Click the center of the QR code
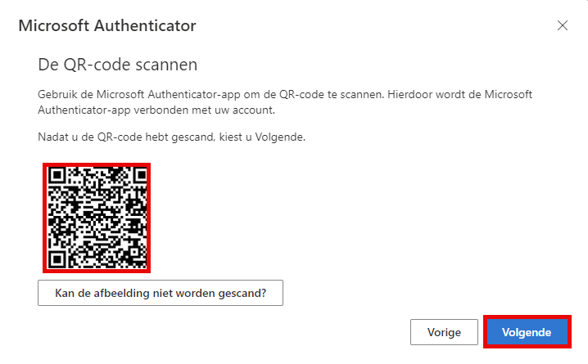Viewport: 588px width, 364px height. (x=97, y=218)
